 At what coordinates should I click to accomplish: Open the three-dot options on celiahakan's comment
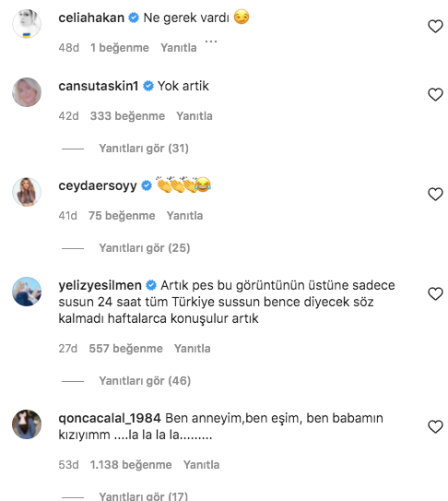pos(211,42)
